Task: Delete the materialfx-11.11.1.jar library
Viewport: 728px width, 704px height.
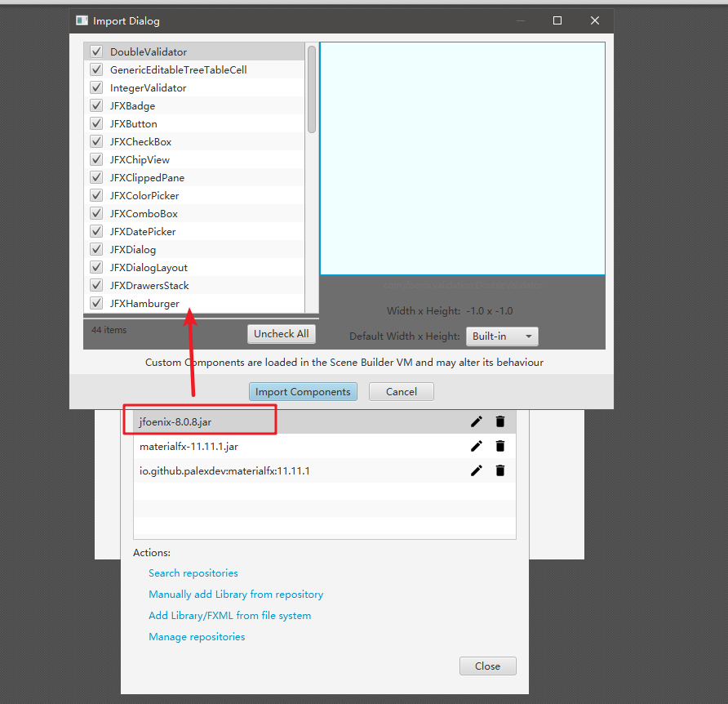Action: (500, 446)
